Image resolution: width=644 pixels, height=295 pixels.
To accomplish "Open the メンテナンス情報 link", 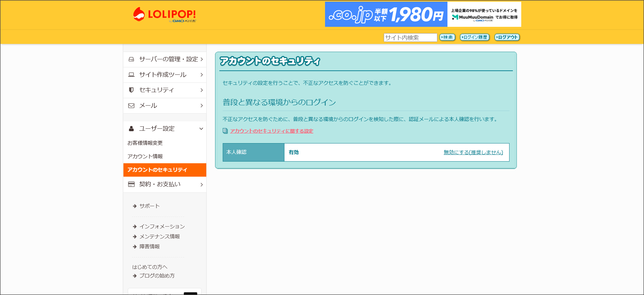I will click(x=160, y=237).
